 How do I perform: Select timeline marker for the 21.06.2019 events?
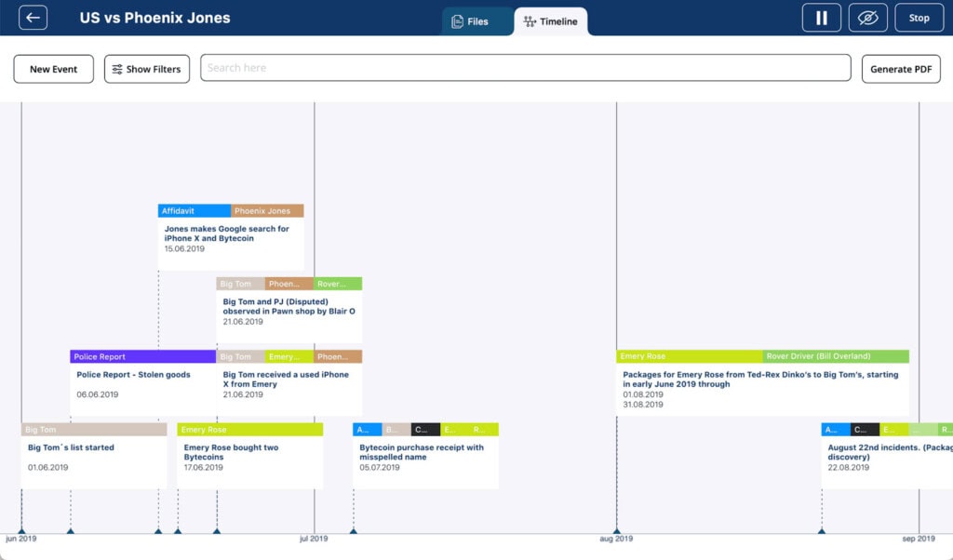click(217, 531)
